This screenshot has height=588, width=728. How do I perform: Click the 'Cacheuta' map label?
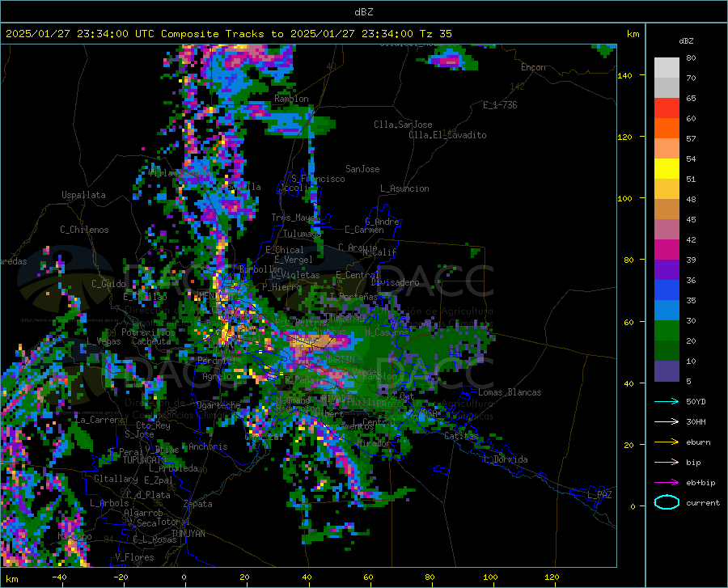coord(151,341)
